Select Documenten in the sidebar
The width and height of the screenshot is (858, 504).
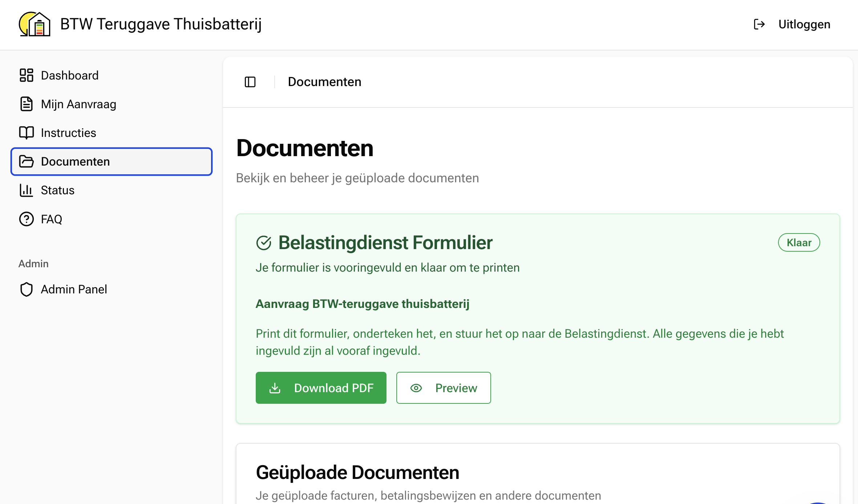click(x=112, y=161)
